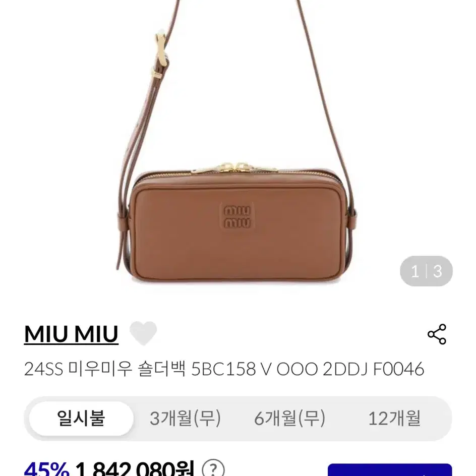Tap the 1 | 3 image counter badge
Viewport: 476px width, 476px height.
426,271
